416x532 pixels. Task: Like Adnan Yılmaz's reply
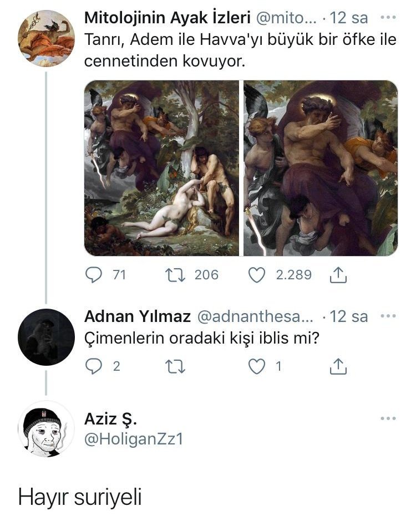(256, 366)
